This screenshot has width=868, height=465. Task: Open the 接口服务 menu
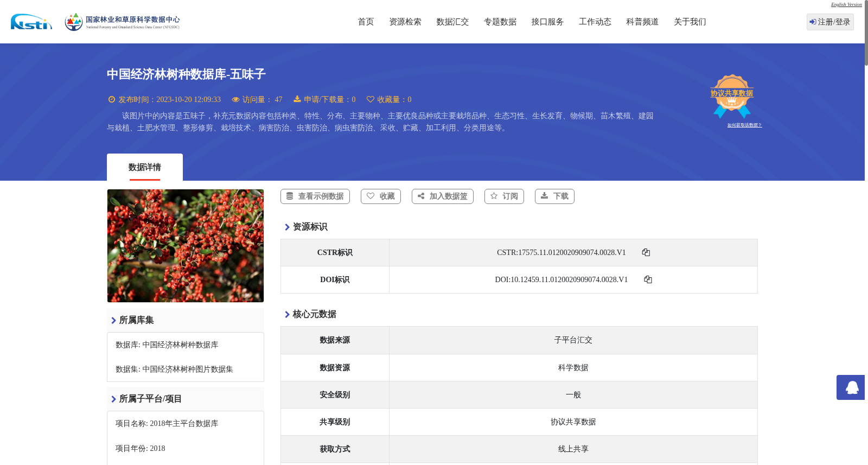(547, 22)
